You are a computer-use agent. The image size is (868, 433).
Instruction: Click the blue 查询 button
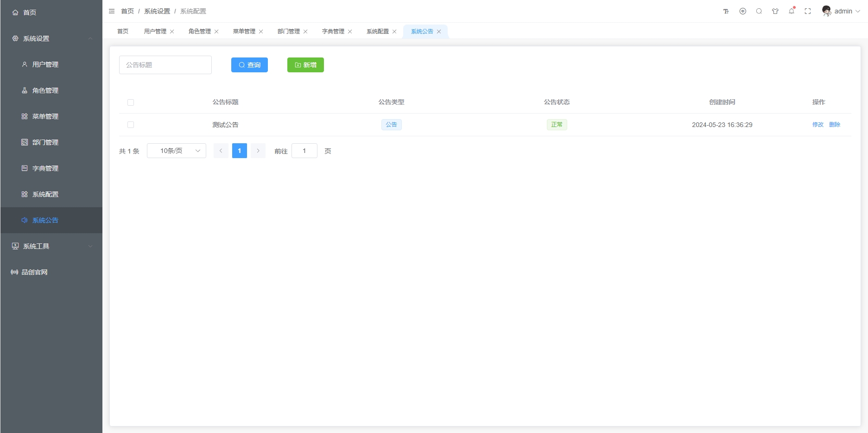[249, 65]
